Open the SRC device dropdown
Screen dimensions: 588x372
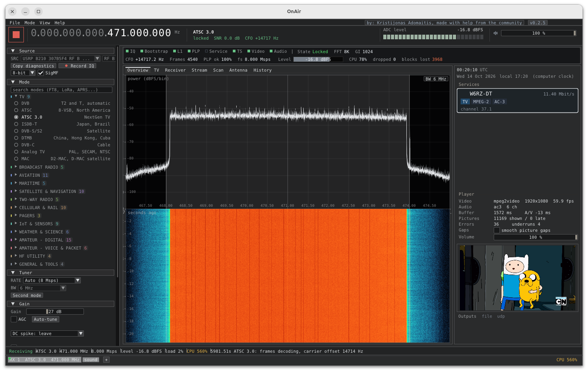pos(60,59)
